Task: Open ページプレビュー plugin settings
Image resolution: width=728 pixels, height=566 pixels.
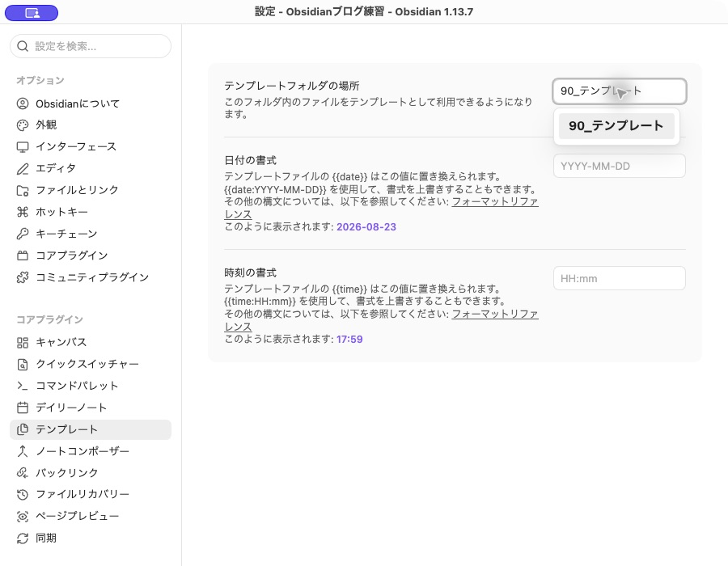Action: coord(91,517)
